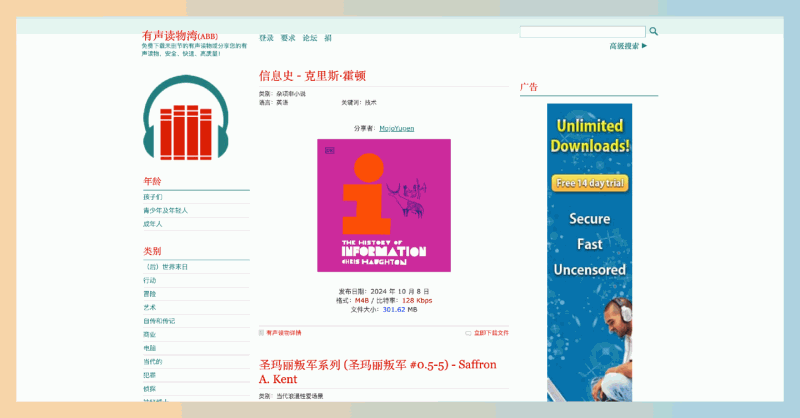The width and height of the screenshot is (800, 418).
Task: Open 电脑 computer category
Action: point(149,348)
